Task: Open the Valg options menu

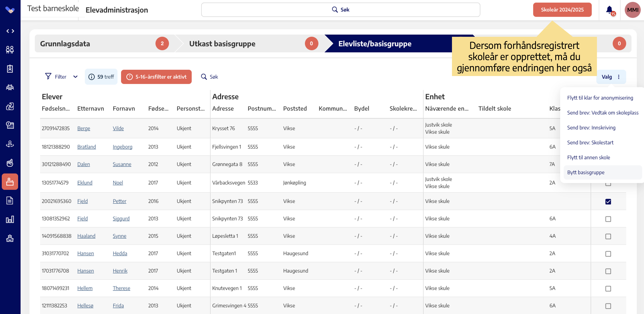Action: point(611,77)
